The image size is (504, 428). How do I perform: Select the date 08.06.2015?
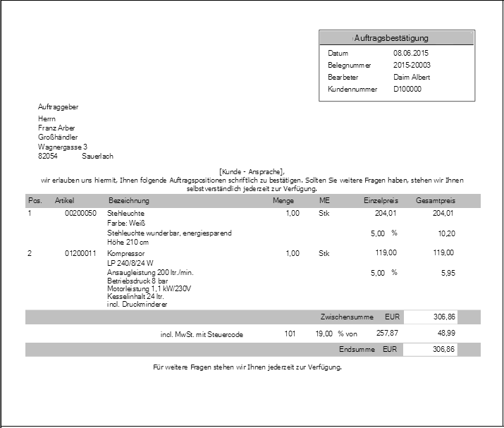click(411, 54)
